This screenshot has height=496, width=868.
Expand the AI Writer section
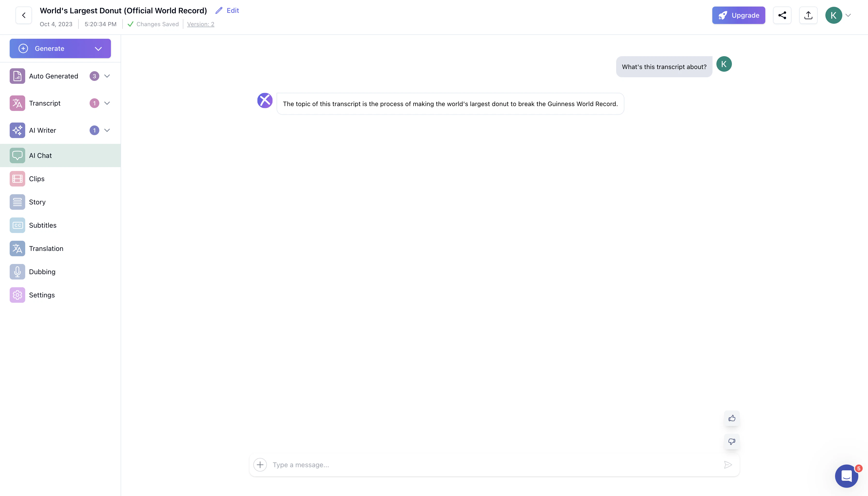[107, 130]
